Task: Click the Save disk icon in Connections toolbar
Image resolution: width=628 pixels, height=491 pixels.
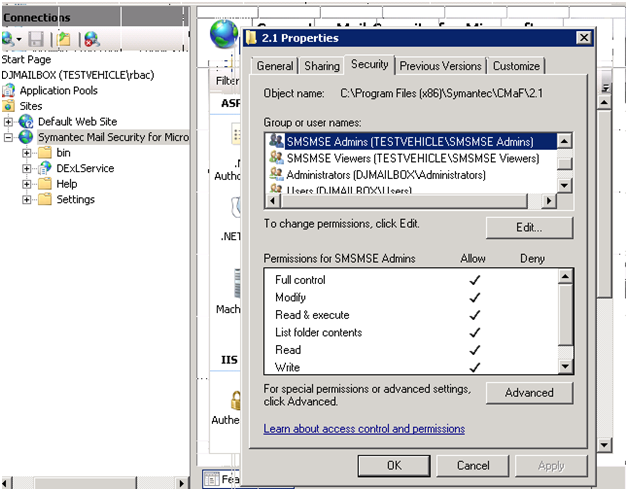Action: coord(36,39)
